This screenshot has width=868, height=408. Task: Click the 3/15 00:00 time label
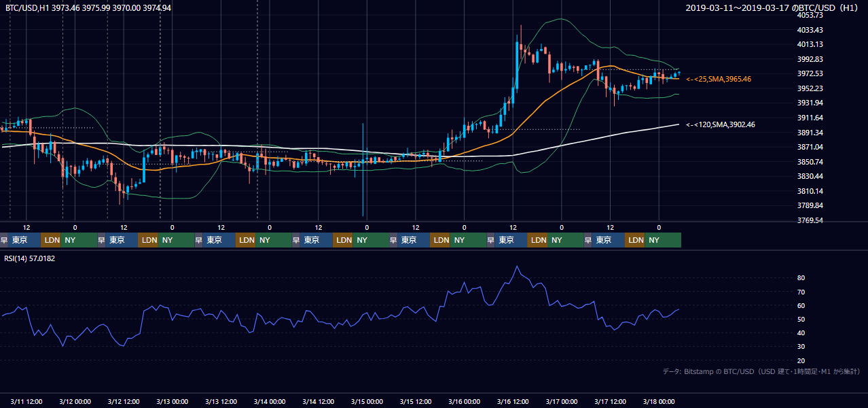[x=367, y=401]
